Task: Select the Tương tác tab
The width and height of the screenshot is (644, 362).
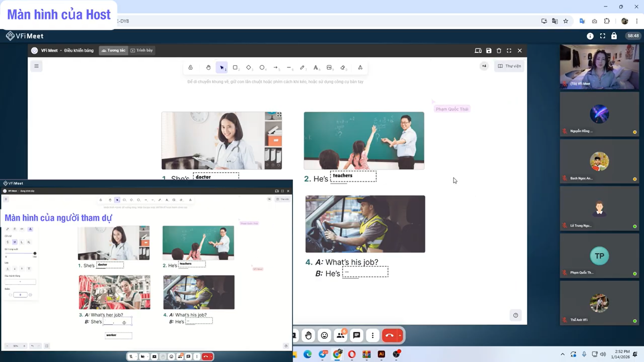Action: (x=113, y=50)
